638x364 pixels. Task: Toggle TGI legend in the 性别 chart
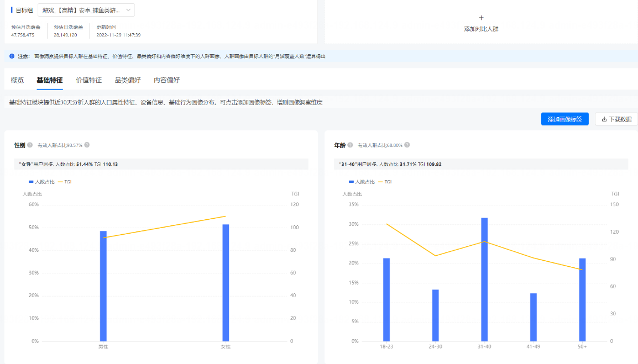pos(65,182)
